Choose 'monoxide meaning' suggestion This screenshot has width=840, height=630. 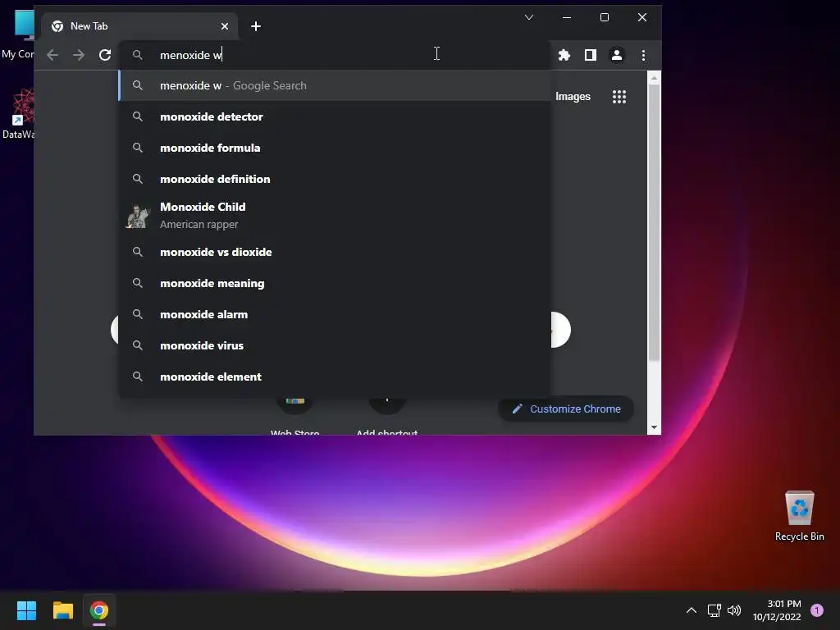tap(335, 283)
